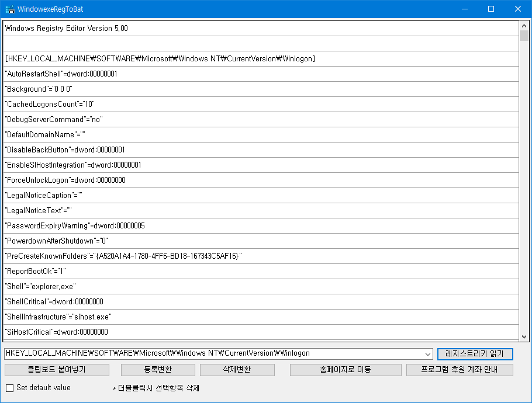Select the ReportBootOk row

(261, 272)
